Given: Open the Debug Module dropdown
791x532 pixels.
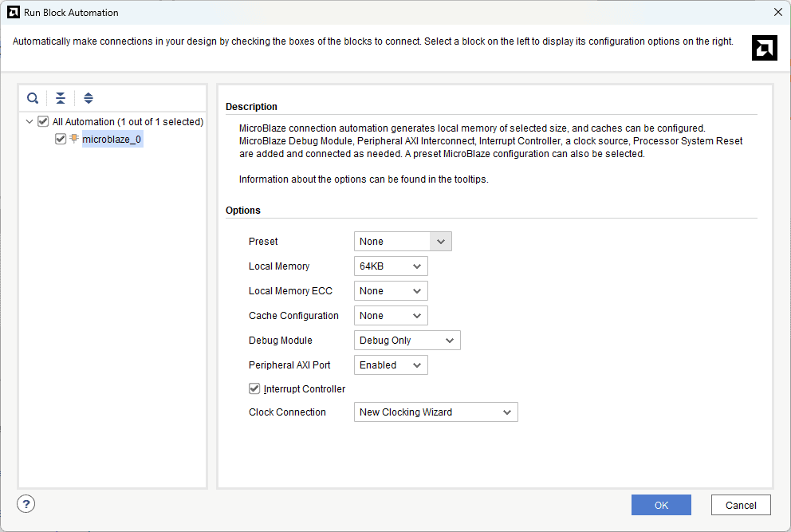Looking at the screenshot, I should click(407, 341).
